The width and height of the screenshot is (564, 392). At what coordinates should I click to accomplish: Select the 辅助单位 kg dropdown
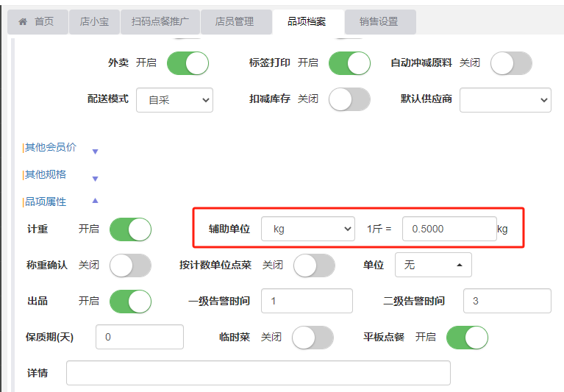[308, 229]
